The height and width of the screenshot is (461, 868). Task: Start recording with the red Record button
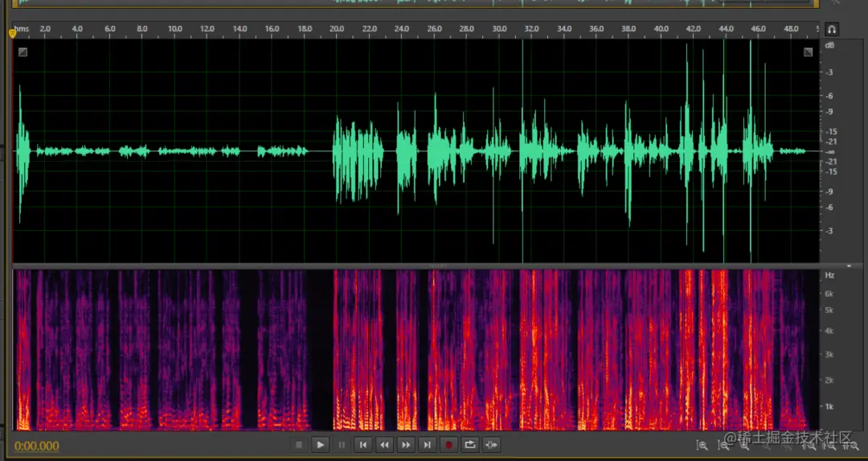pyautogui.click(x=448, y=444)
